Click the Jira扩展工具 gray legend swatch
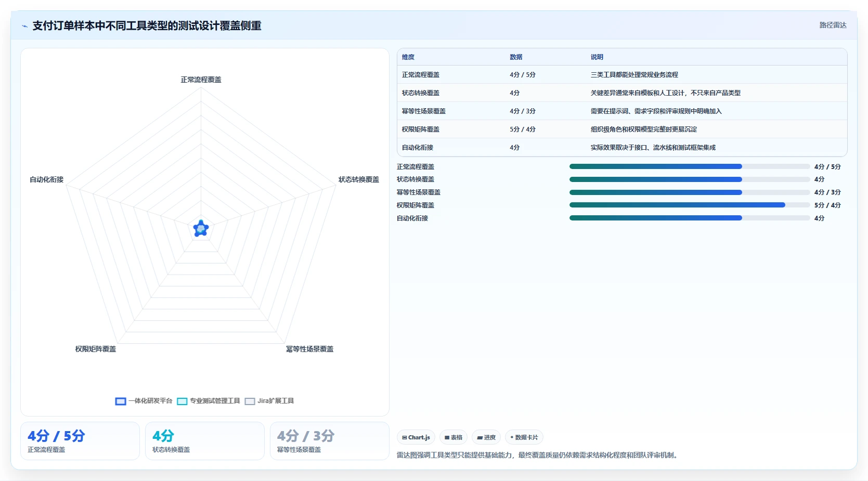This screenshot has width=868, height=481. (x=250, y=401)
